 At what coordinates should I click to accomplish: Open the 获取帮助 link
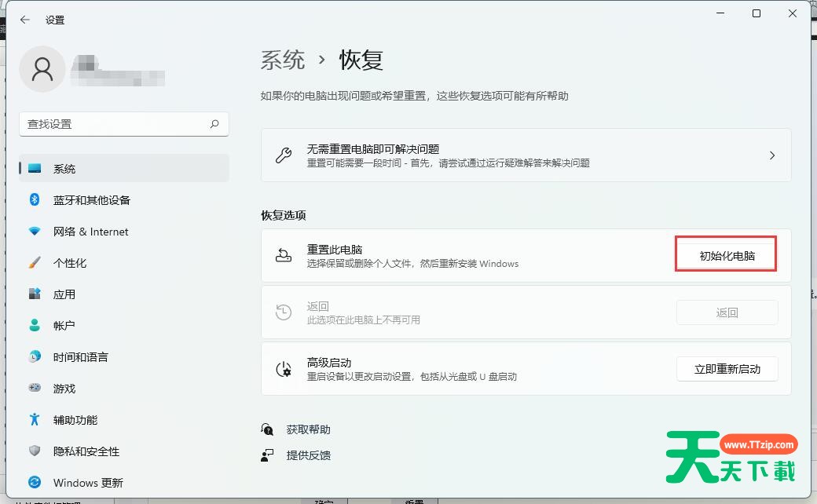(308, 429)
